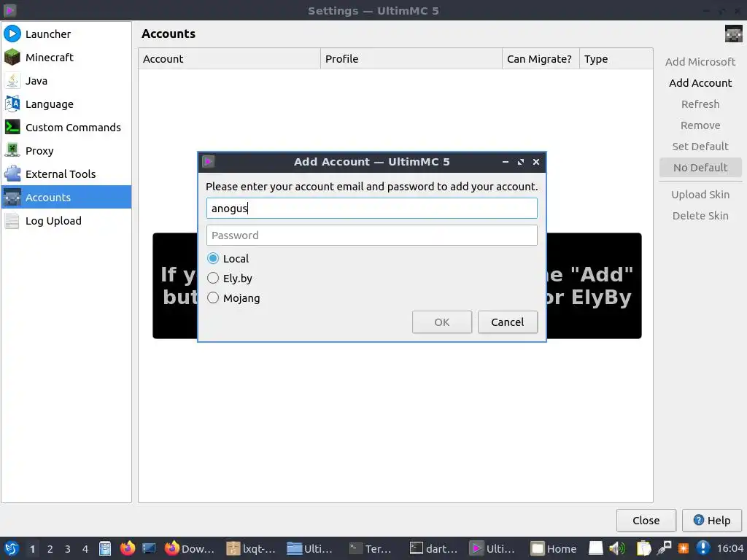Switch to virtual desktop 1
Image resolution: width=747 pixels, height=560 pixels.
(x=32, y=549)
